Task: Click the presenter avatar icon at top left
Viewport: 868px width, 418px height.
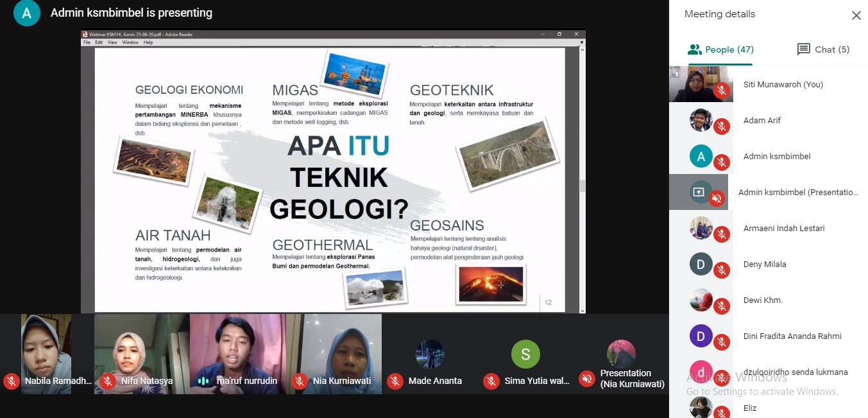Action: [26, 13]
